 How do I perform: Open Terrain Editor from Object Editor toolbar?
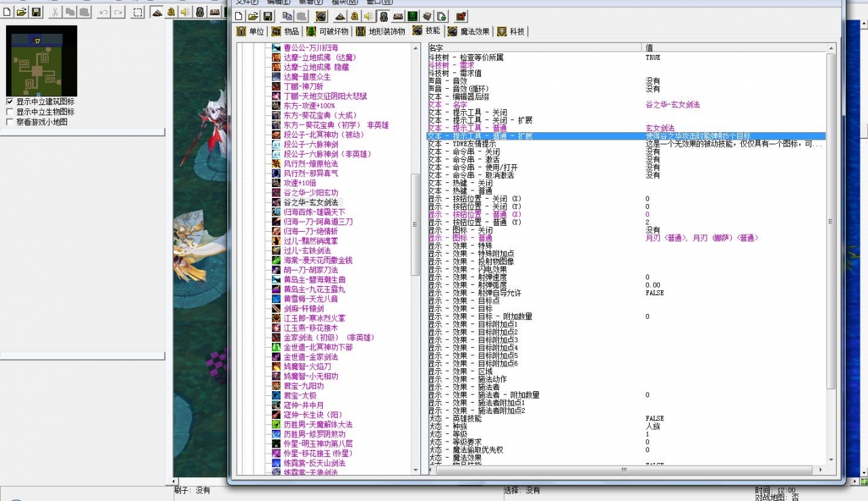pos(340,16)
